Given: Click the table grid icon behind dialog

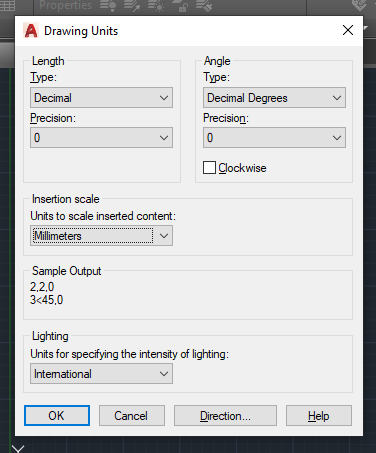Looking at the screenshot, I should (7, 5).
